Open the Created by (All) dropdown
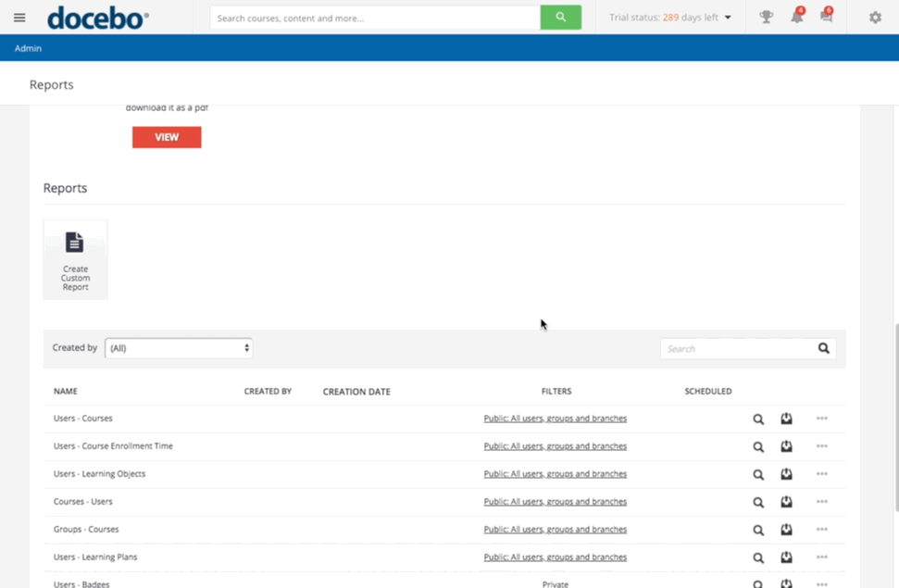This screenshot has height=588, width=899. (179, 348)
